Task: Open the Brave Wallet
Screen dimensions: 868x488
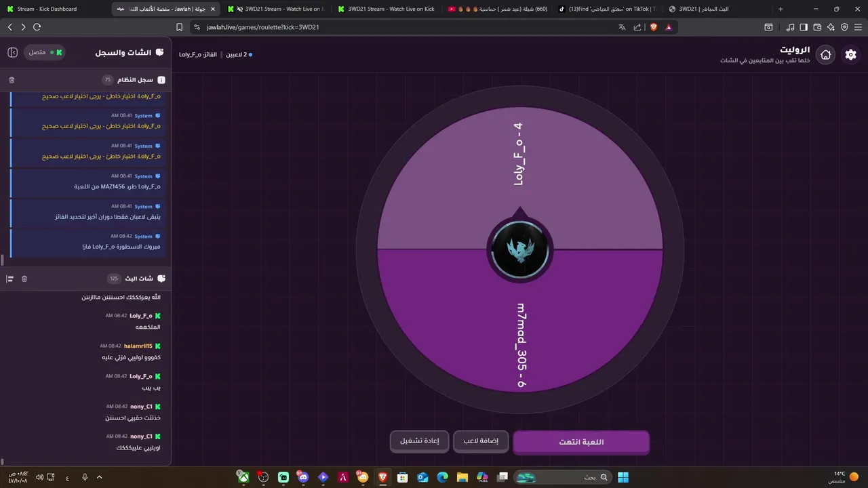Action: click(x=817, y=27)
